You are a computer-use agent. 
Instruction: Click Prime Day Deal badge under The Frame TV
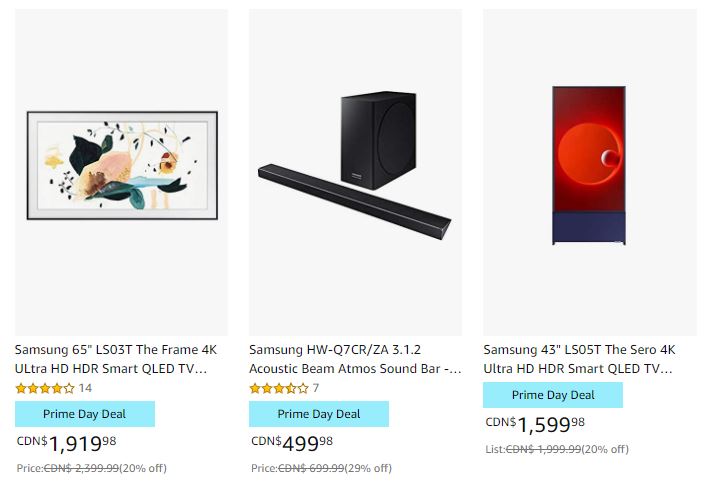(x=85, y=414)
